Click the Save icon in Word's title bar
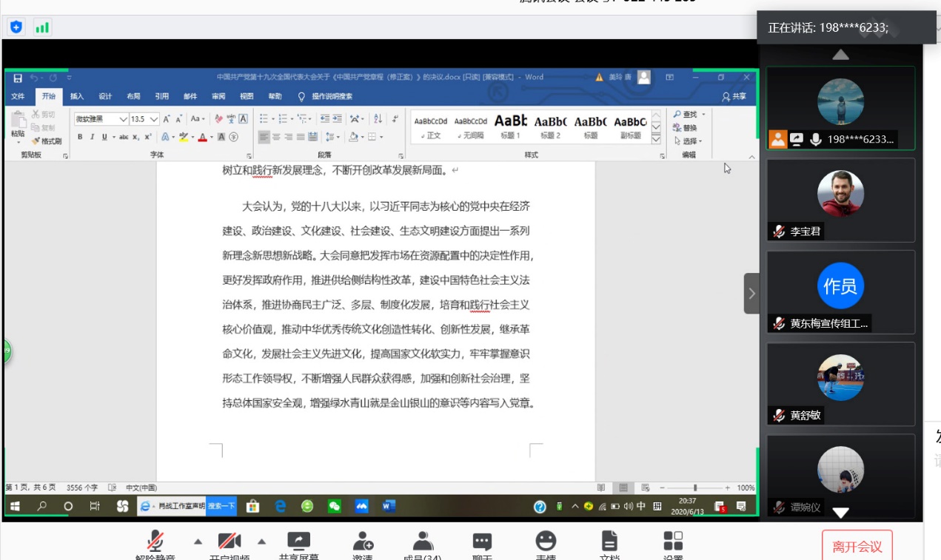The image size is (941, 560). click(x=18, y=77)
